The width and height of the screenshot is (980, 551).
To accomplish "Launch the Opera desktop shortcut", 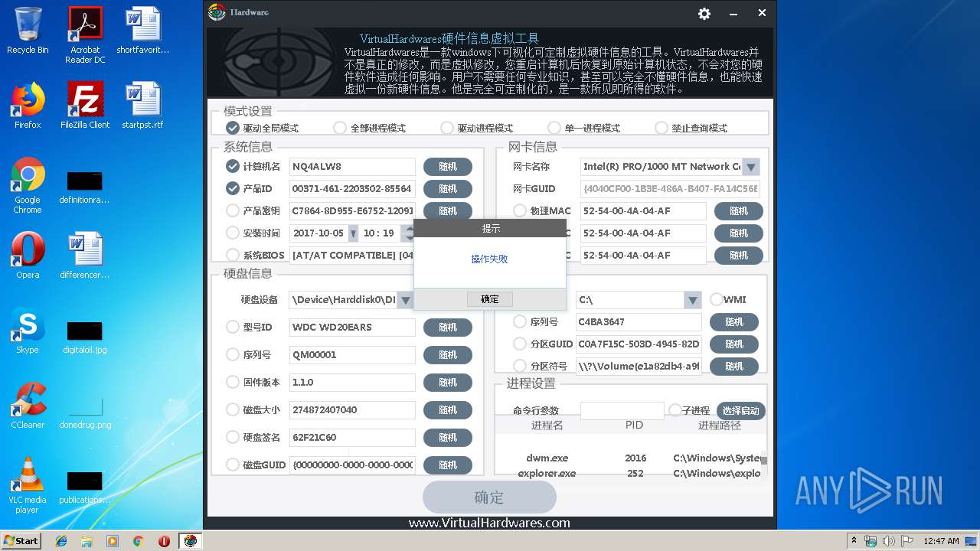I will coord(28,255).
